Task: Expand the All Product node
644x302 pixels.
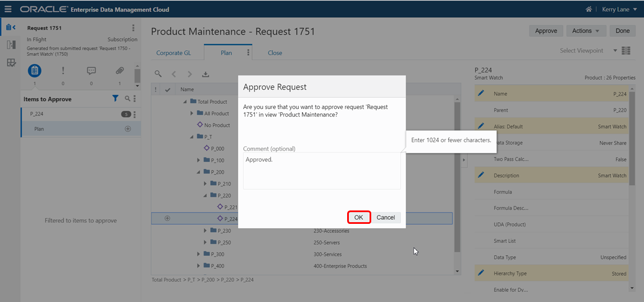Action: [x=192, y=113]
